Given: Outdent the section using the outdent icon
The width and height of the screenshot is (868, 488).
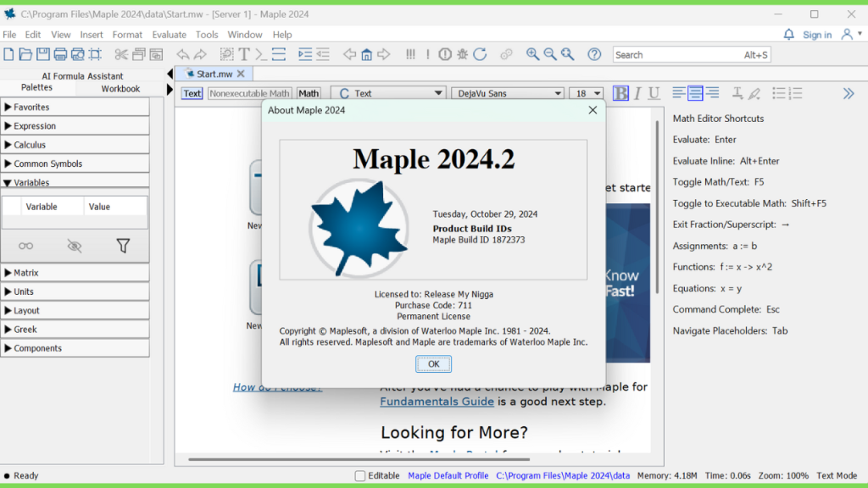Looking at the screenshot, I should tap(323, 54).
